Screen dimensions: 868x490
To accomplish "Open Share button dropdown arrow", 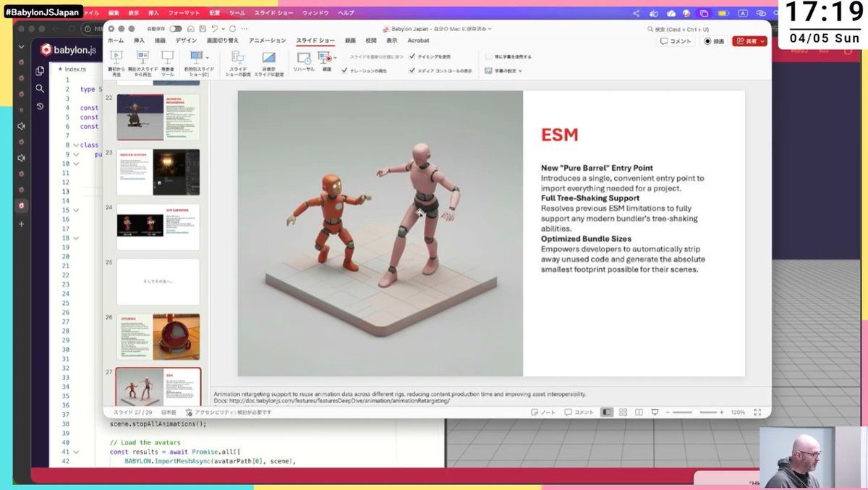I will coord(764,41).
